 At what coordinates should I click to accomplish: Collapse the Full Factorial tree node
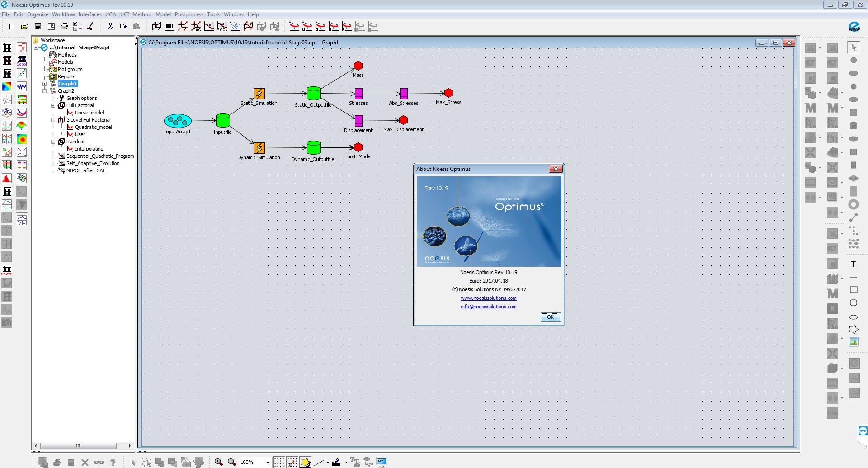53,105
